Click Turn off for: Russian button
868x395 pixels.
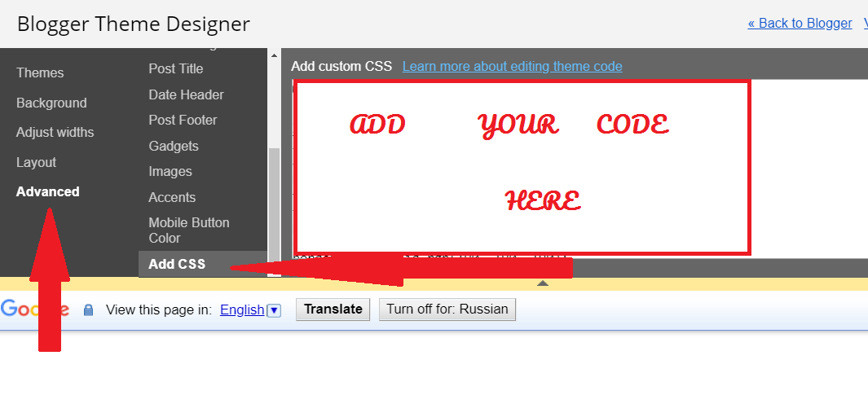coord(447,309)
